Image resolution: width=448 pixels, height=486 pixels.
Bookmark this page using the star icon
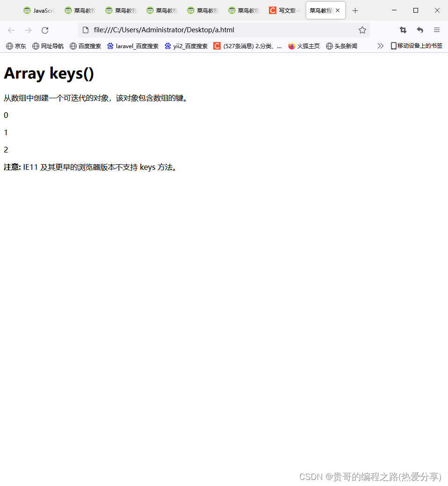pos(362,30)
